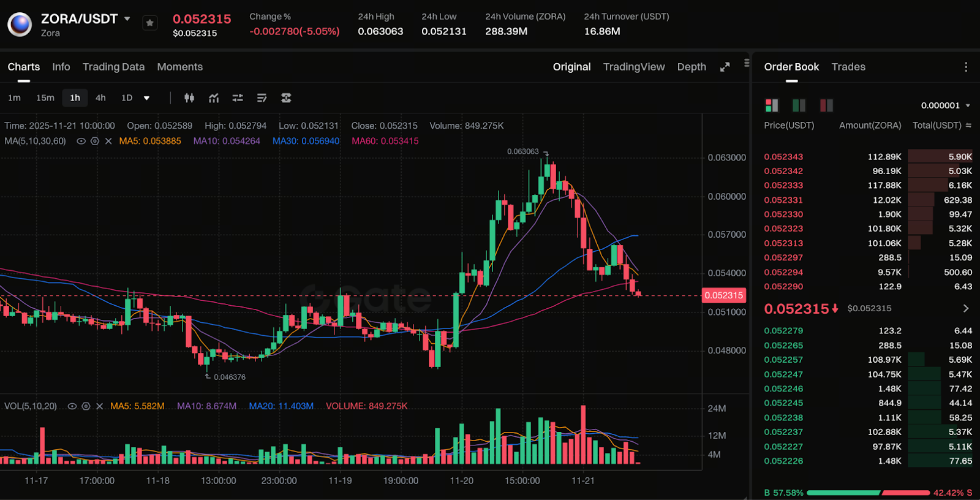Open the Trading Data tab

click(113, 67)
